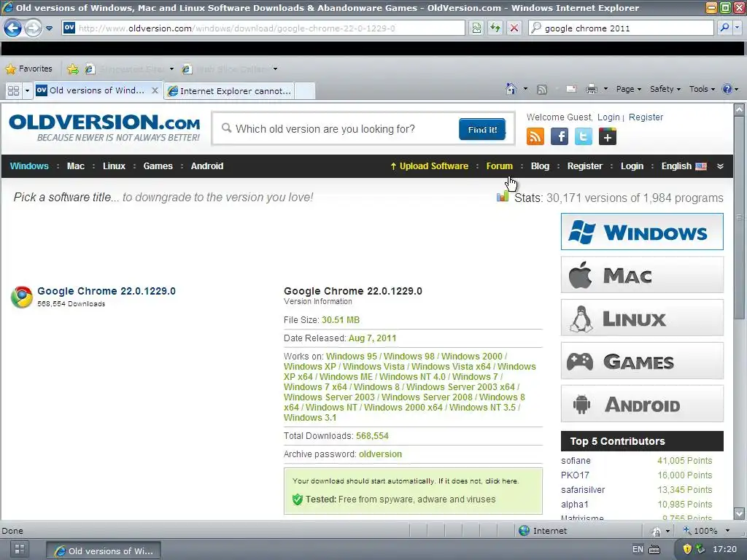Focus the 'google chrome 2011' search box
This screenshot has width=747, height=560.
coord(621,28)
